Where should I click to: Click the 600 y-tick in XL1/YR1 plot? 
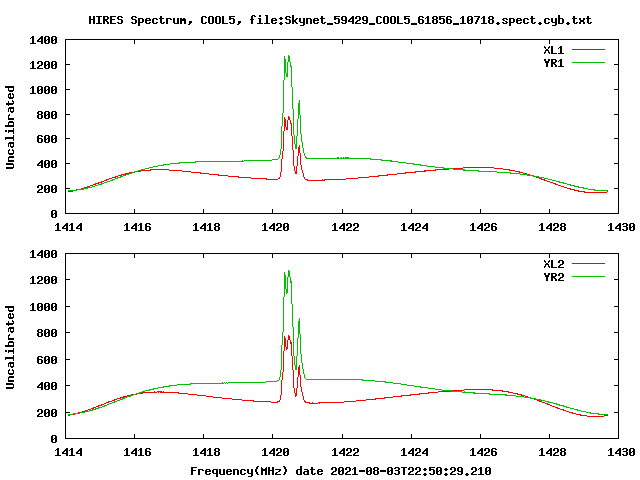coord(47,139)
